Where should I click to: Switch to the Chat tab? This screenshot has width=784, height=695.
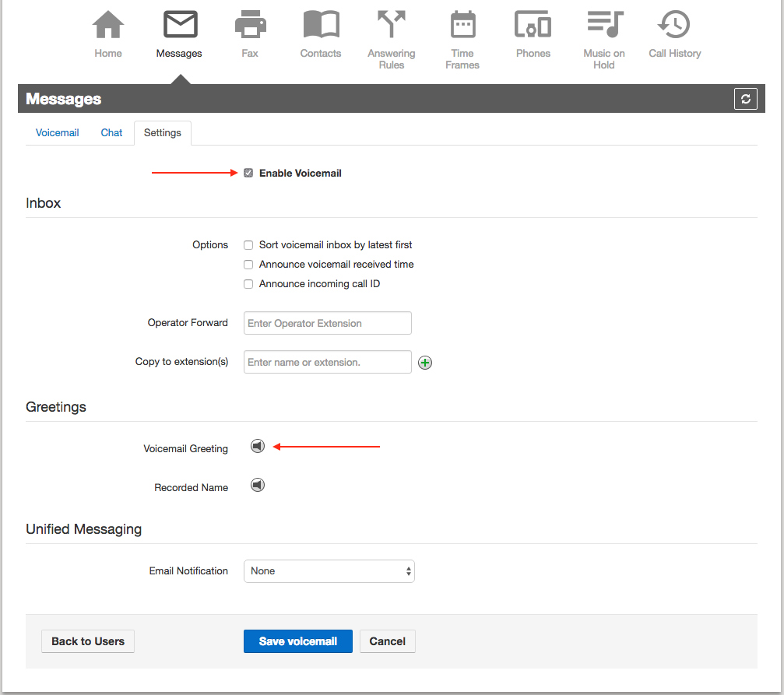[x=111, y=133]
